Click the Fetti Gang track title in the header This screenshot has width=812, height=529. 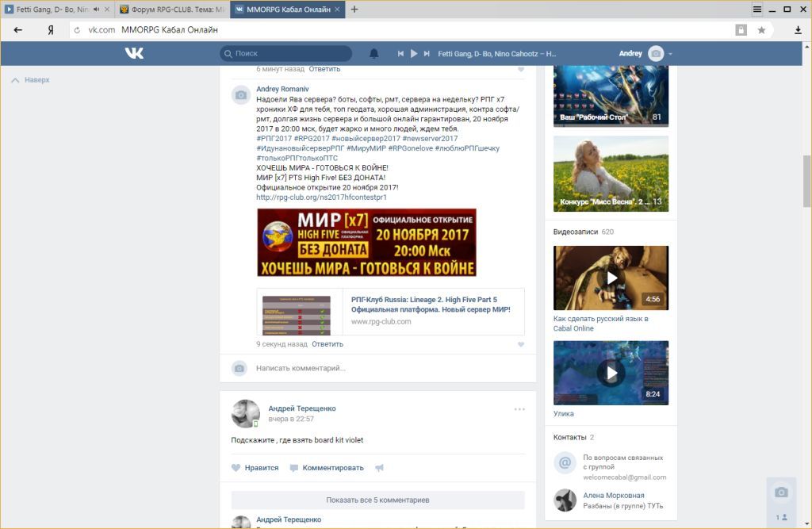point(496,53)
